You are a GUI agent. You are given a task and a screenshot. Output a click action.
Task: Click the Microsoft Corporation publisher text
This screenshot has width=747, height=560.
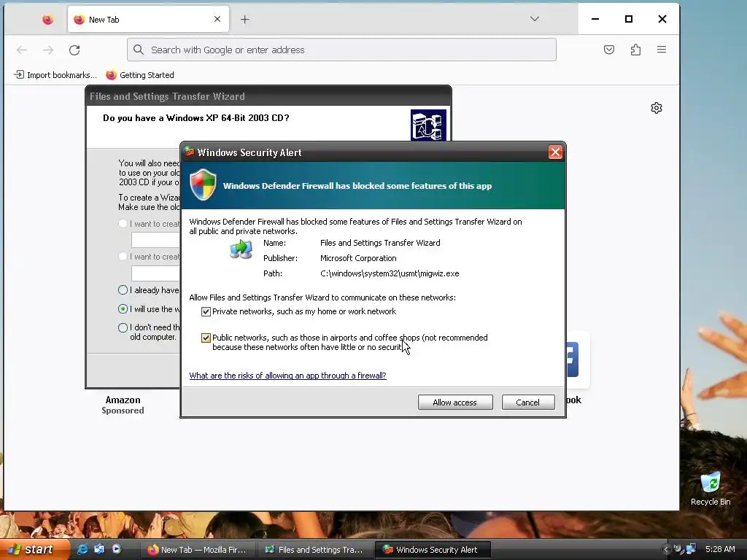click(358, 258)
